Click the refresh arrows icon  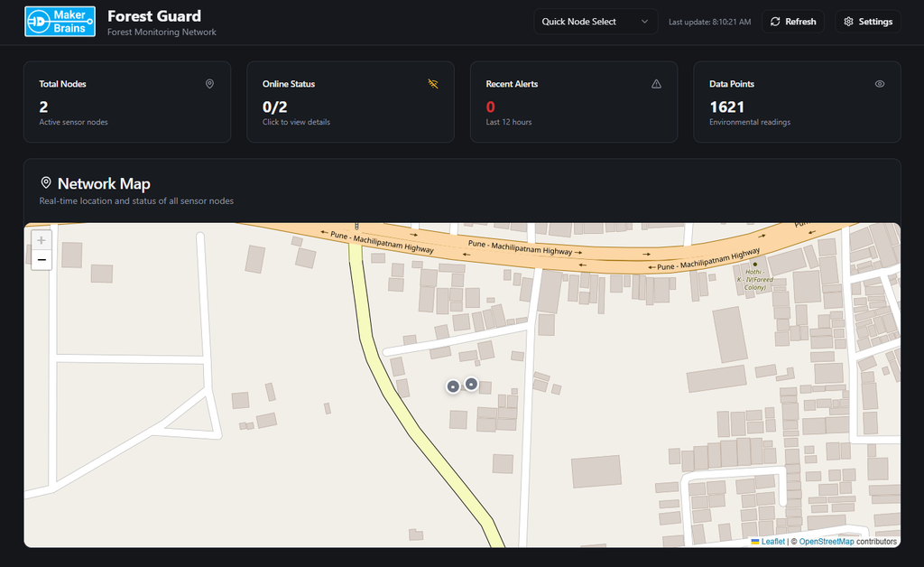(775, 22)
